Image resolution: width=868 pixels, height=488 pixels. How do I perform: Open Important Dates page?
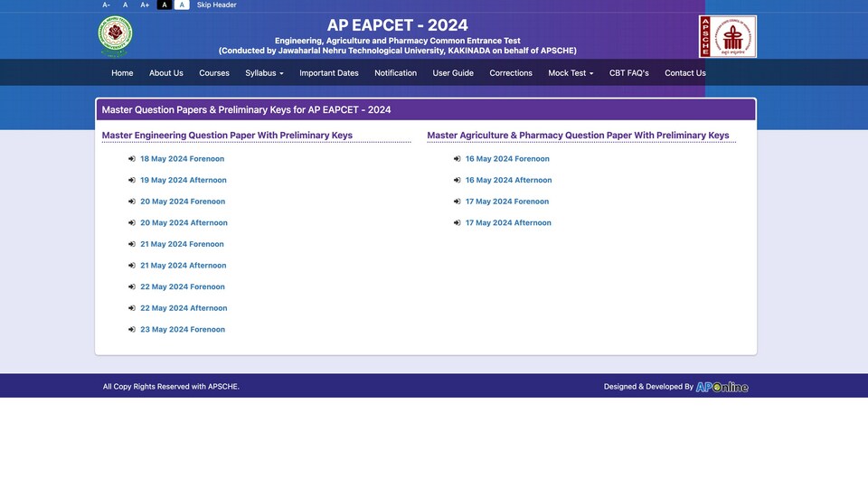pos(329,73)
